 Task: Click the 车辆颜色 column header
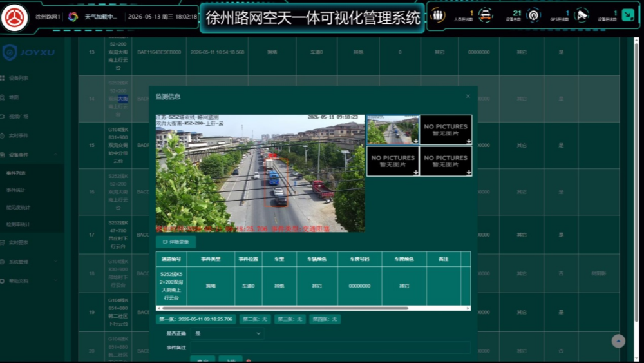[317, 259]
